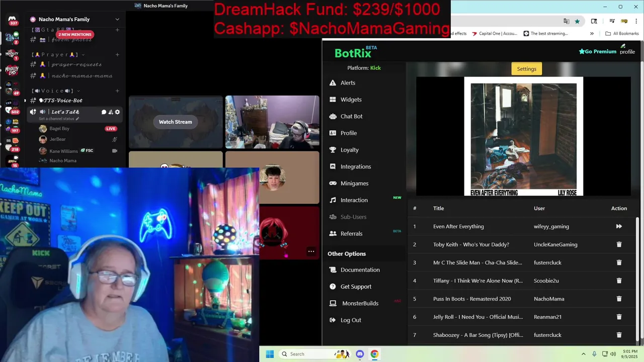Open Discord direct messages home icon
644x362 pixels.
coord(12,20)
